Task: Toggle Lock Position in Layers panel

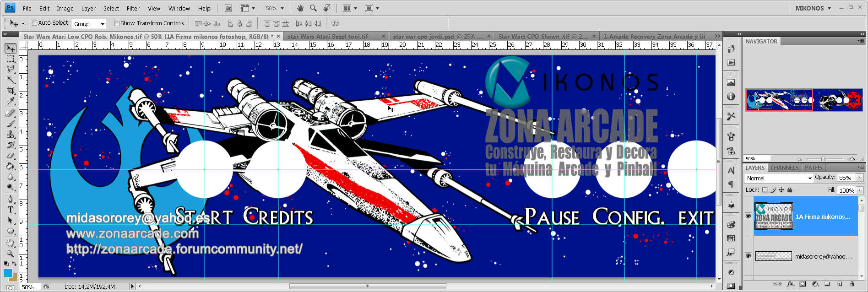Action: pyautogui.click(x=781, y=190)
